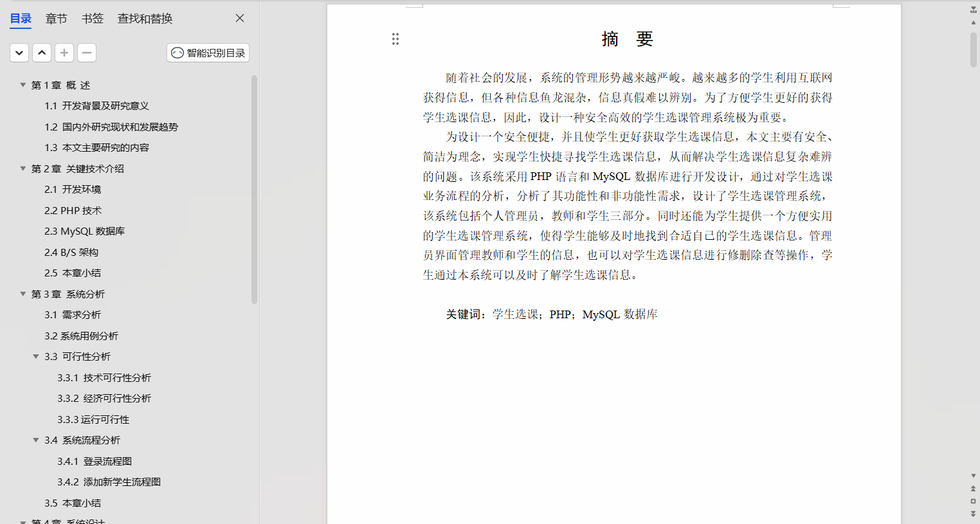The height and width of the screenshot is (524, 980).
Task: Collapse the 第3章 系统分析 tree node
Action: coord(23,294)
